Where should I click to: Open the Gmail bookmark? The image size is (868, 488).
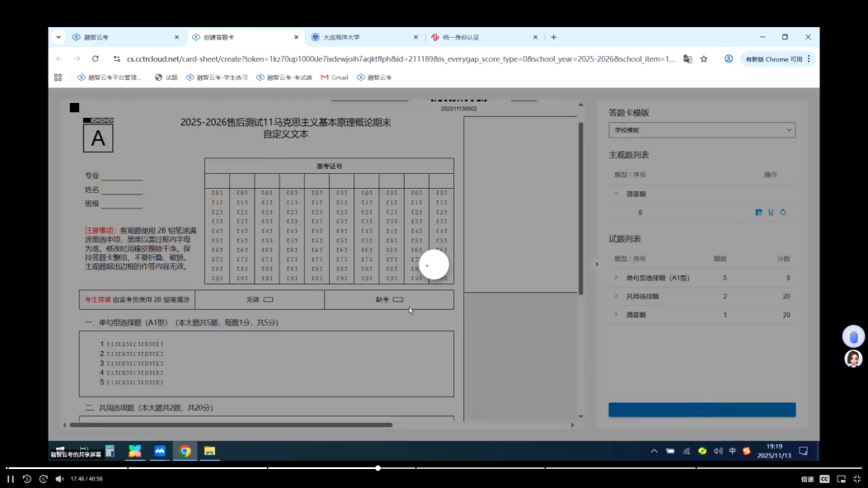point(335,77)
